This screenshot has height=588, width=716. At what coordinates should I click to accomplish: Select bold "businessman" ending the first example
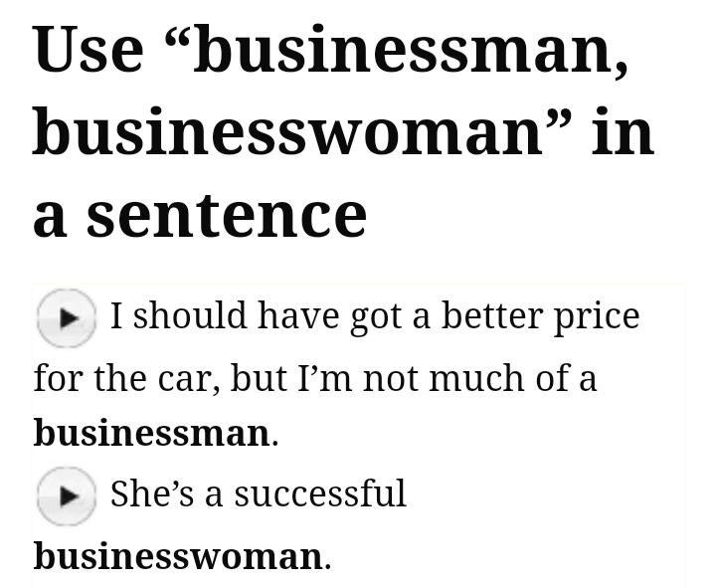pos(151,433)
